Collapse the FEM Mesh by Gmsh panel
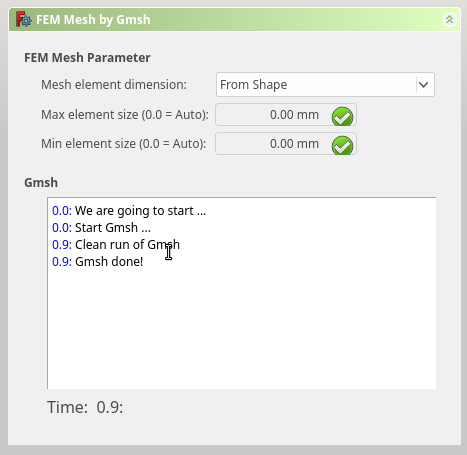 point(449,20)
